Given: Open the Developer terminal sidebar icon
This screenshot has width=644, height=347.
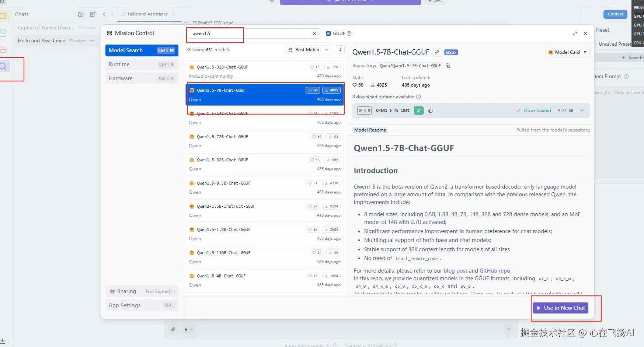Looking at the screenshot, I should click(x=3, y=33).
